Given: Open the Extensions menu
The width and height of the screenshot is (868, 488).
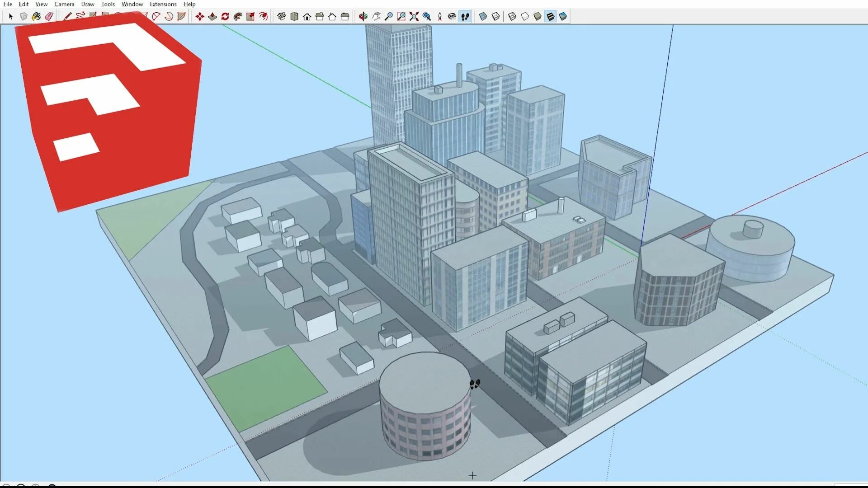Looking at the screenshot, I should pyautogui.click(x=163, y=4).
